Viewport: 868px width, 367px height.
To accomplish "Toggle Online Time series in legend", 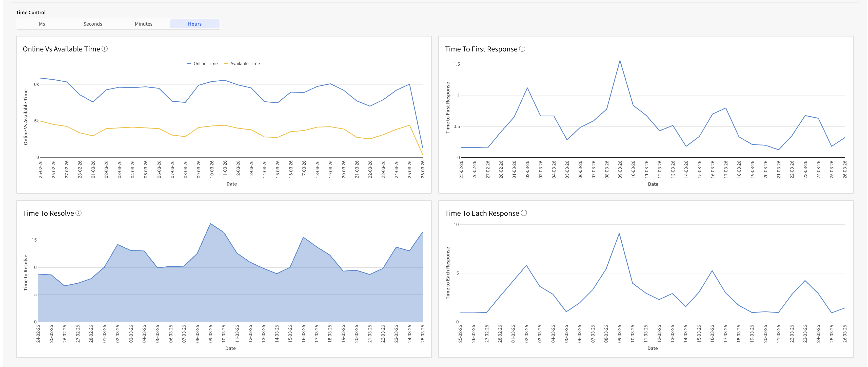I will 206,63.
